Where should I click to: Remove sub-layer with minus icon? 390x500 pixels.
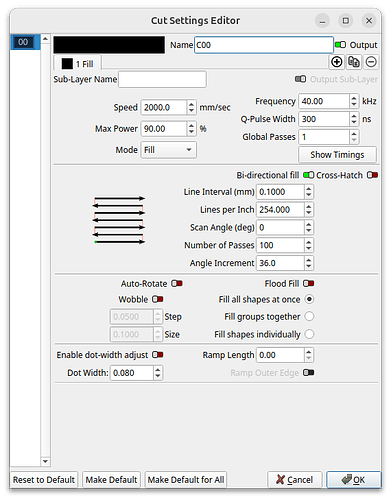(x=371, y=62)
